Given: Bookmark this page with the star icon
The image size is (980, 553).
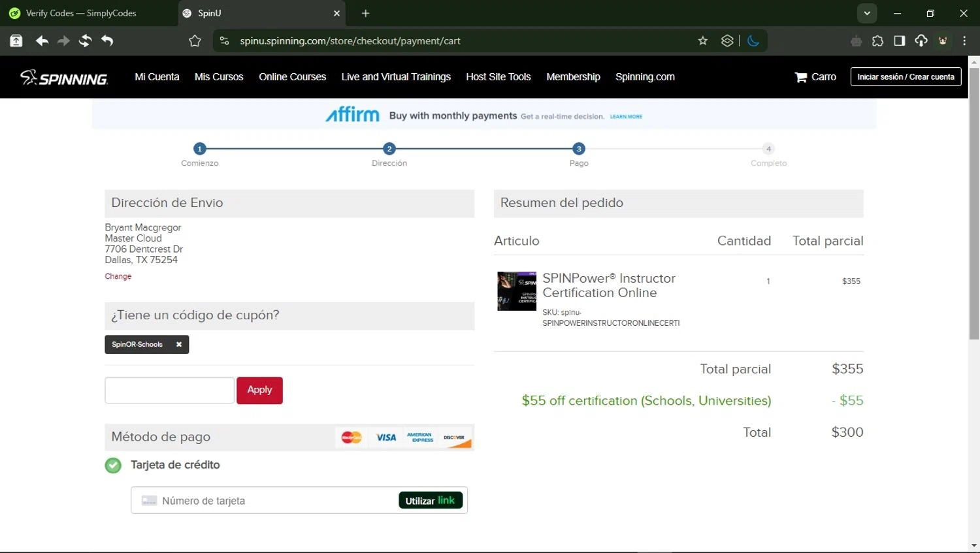Looking at the screenshot, I should click(703, 41).
